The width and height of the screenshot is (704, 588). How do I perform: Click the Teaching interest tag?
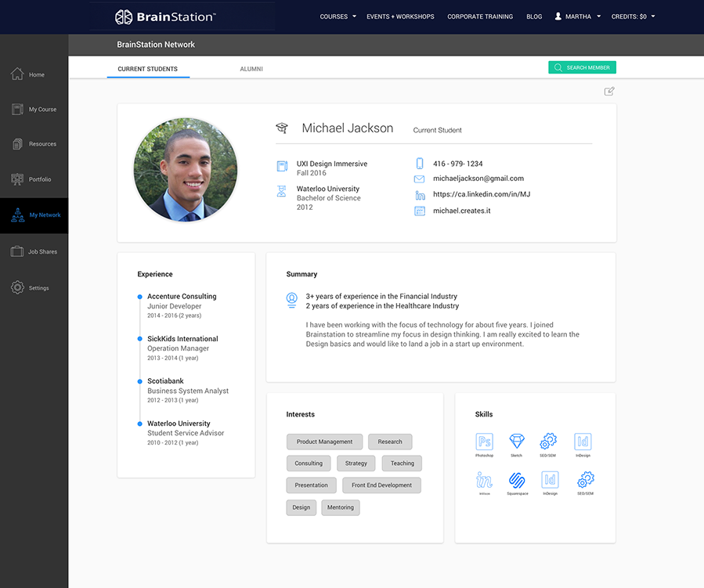coord(402,464)
